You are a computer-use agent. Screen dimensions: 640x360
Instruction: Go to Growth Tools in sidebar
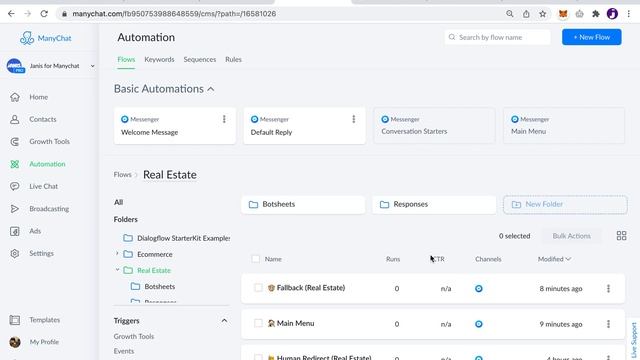point(49,141)
